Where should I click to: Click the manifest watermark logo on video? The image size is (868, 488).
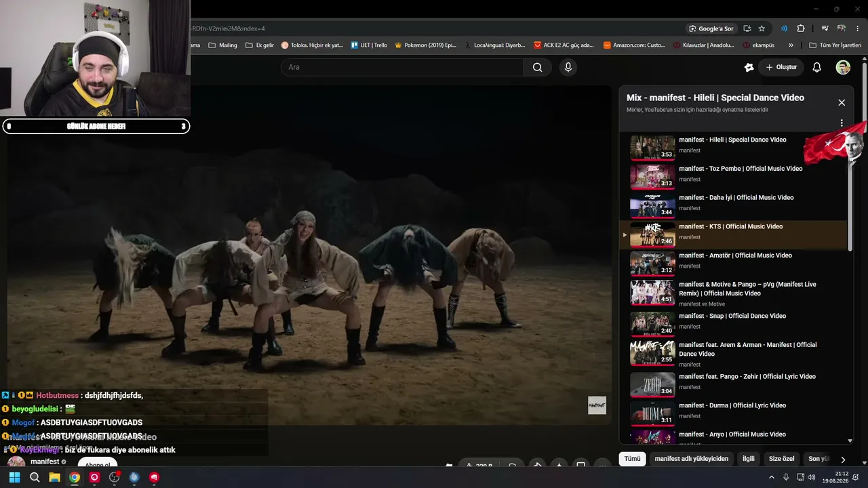597,405
